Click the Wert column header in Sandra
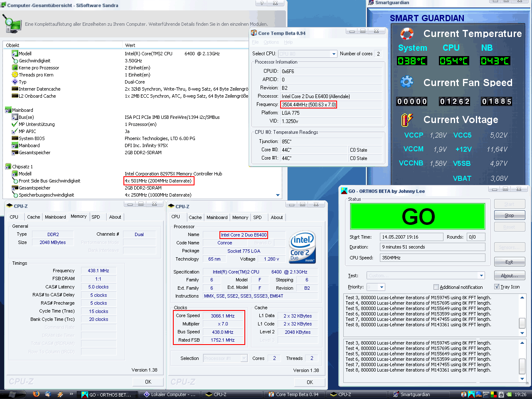 (203, 45)
